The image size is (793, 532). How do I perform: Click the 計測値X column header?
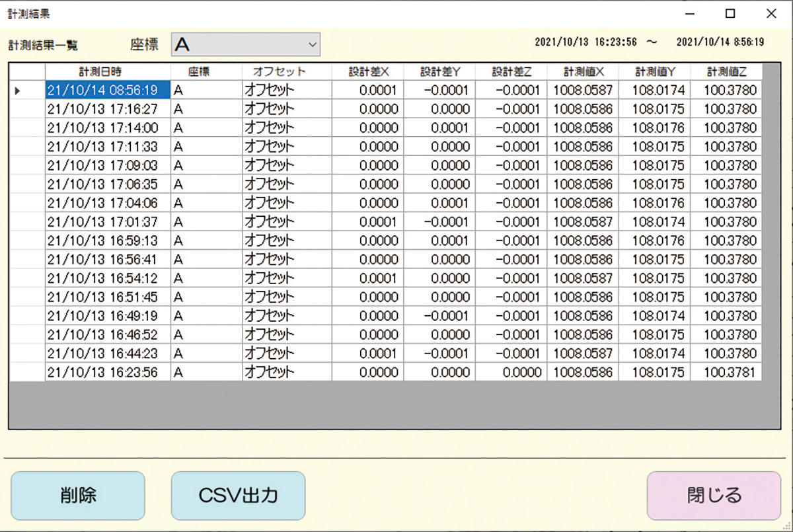pos(583,71)
